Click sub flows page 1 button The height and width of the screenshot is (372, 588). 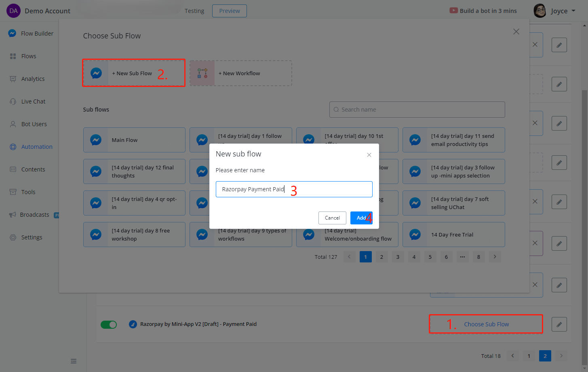point(365,257)
